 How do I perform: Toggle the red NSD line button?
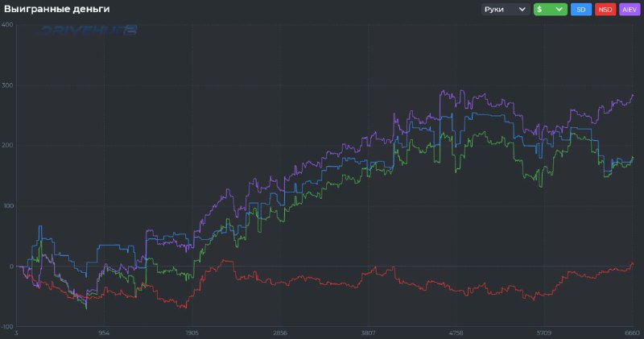coord(604,10)
